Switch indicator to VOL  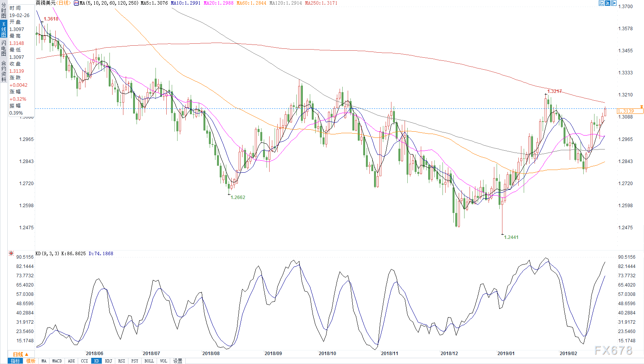coord(164,361)
